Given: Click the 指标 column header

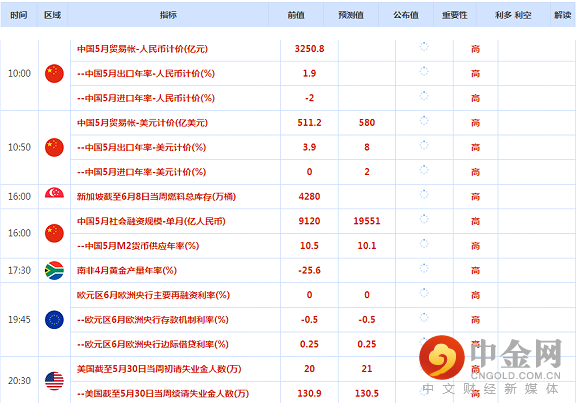Looking at the screenshot, I should coord(168,15).
